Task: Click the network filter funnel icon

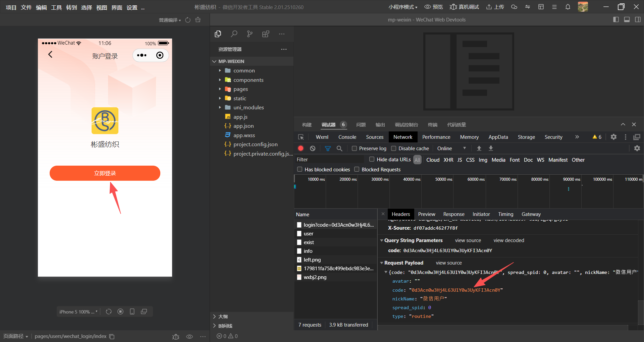Action: point(328,148)
